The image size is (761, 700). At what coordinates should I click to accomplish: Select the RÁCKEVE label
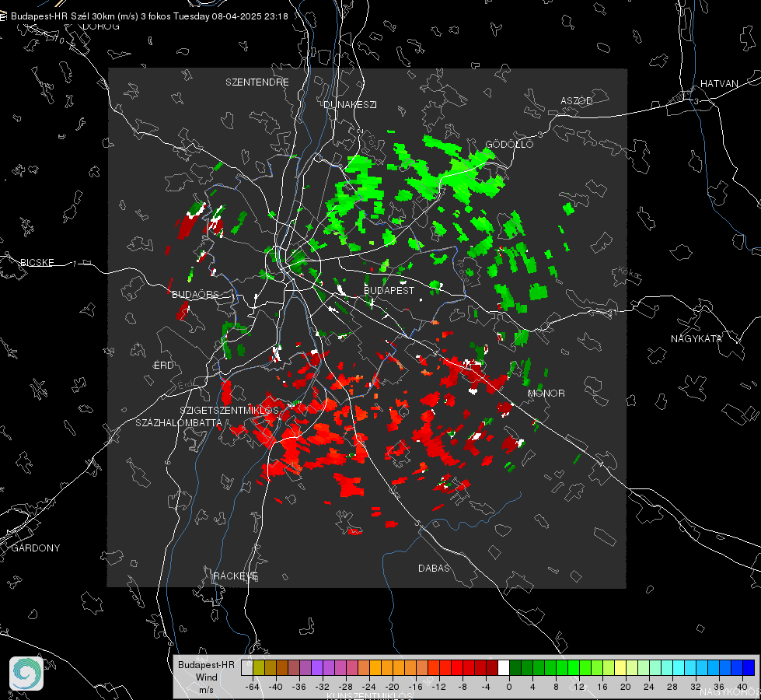pyautogui.click(x=236, y=576)
